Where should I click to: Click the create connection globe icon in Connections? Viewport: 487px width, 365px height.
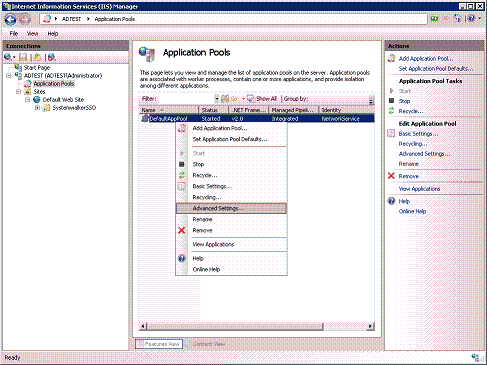(x=8, y=57)
